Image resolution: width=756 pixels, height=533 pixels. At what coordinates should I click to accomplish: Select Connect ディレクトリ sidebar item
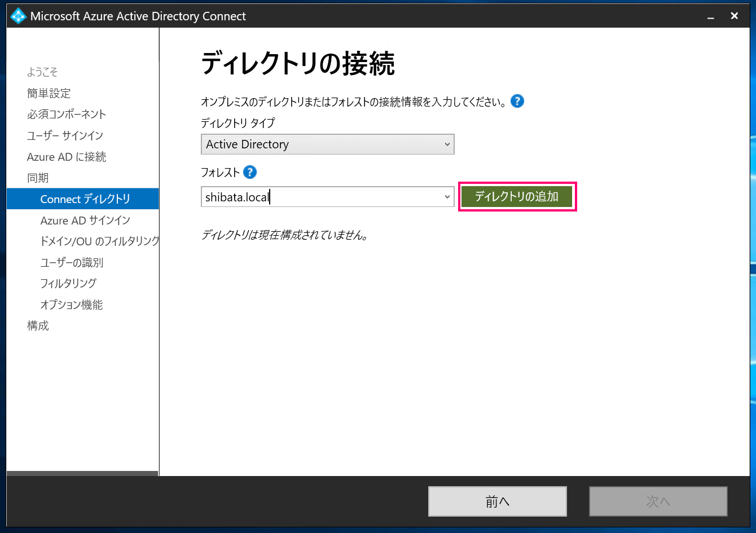click(83, 199)
